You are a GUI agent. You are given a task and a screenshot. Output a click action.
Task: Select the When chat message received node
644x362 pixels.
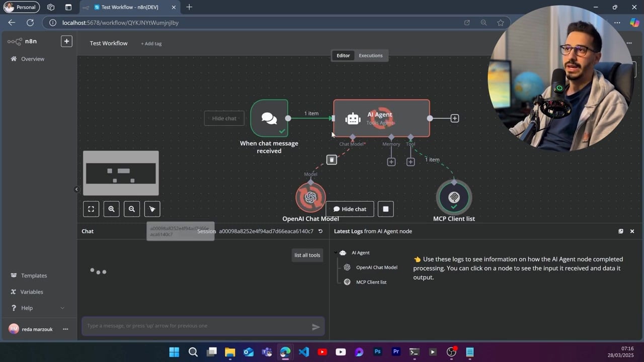(x=269, y=118)
